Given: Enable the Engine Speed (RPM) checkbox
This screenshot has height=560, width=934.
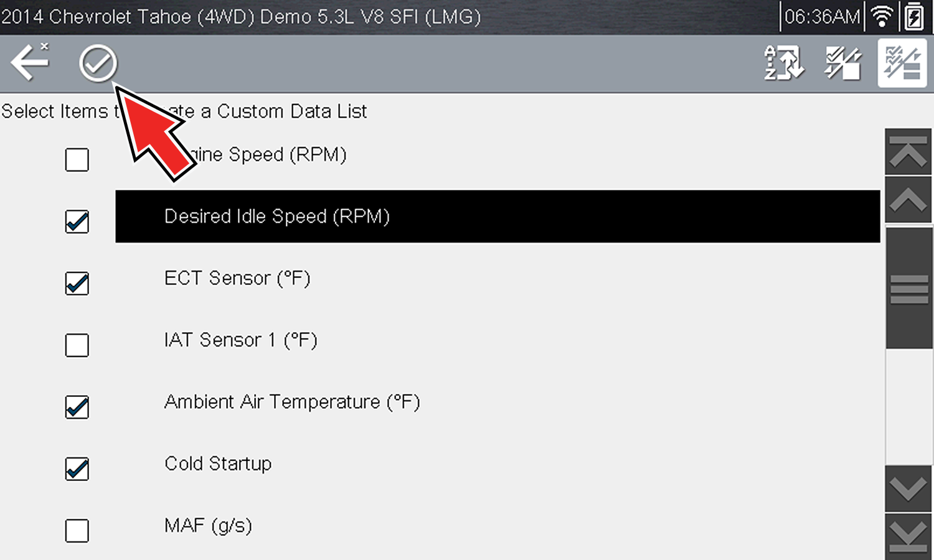Looking at the screenshot, I should pyautogui.click(x=77, y=160).
